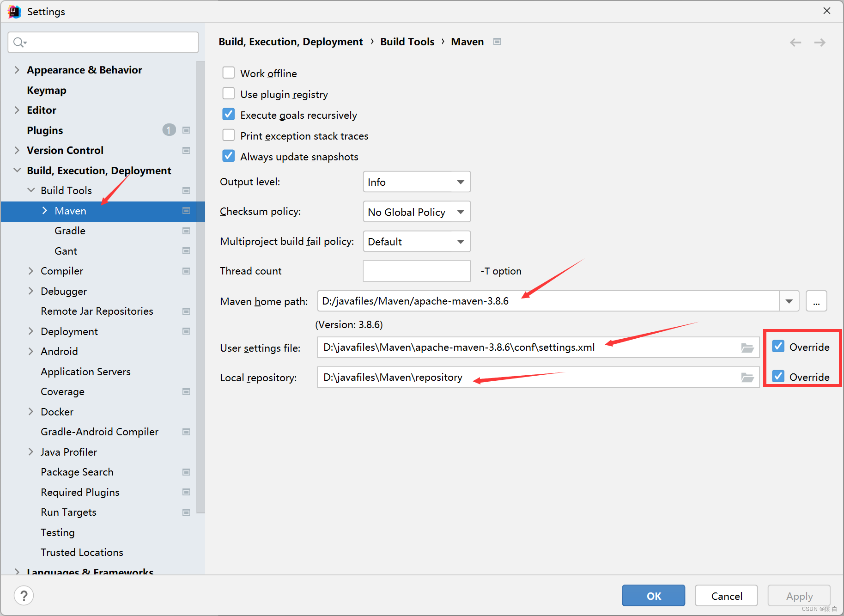Select Testing settings page
Viewport: 844px width, 616px height.
point(57,532)
